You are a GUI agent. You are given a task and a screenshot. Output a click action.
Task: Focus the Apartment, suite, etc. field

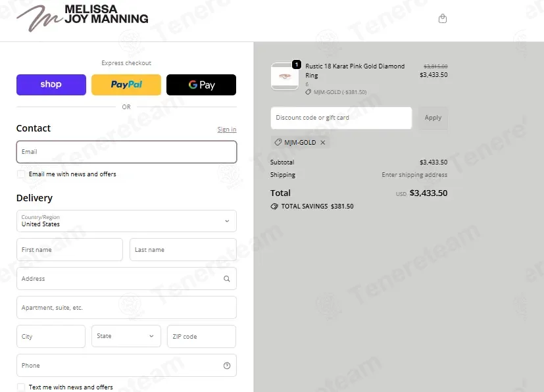pyautogui.click(x=126, y=308)
